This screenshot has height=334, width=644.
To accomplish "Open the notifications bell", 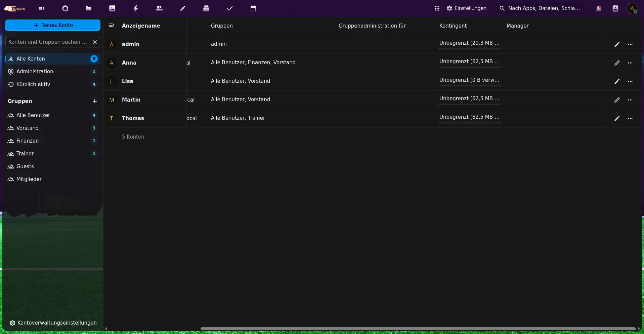I will 599,8.
